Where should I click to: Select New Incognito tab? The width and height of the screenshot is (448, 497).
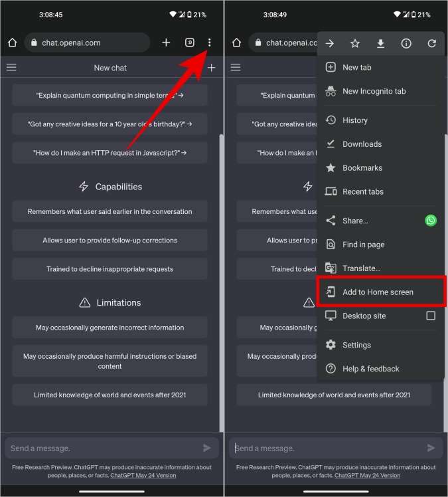380,91
